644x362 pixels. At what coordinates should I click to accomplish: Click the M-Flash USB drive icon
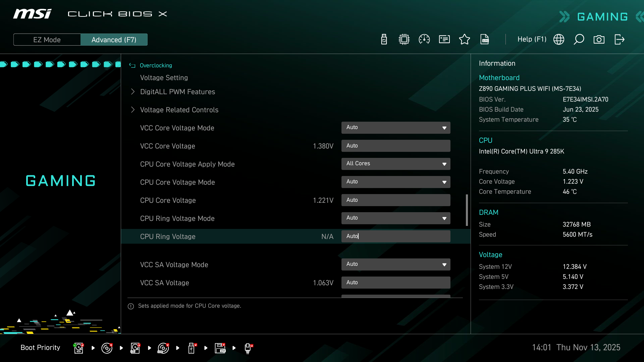(x=384, y=40)
